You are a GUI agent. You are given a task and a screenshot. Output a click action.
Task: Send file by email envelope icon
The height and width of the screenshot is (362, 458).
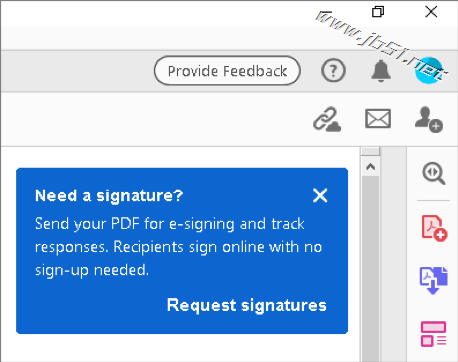pyautogui.click(x=378, y=119)
